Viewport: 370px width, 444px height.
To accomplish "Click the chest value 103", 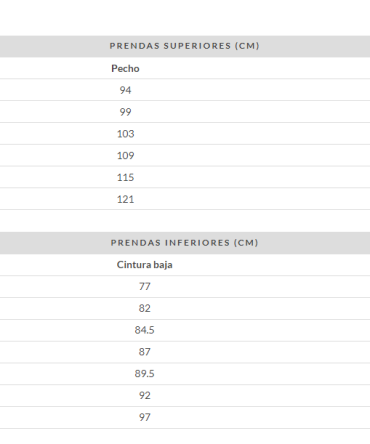I will point(125,134).
